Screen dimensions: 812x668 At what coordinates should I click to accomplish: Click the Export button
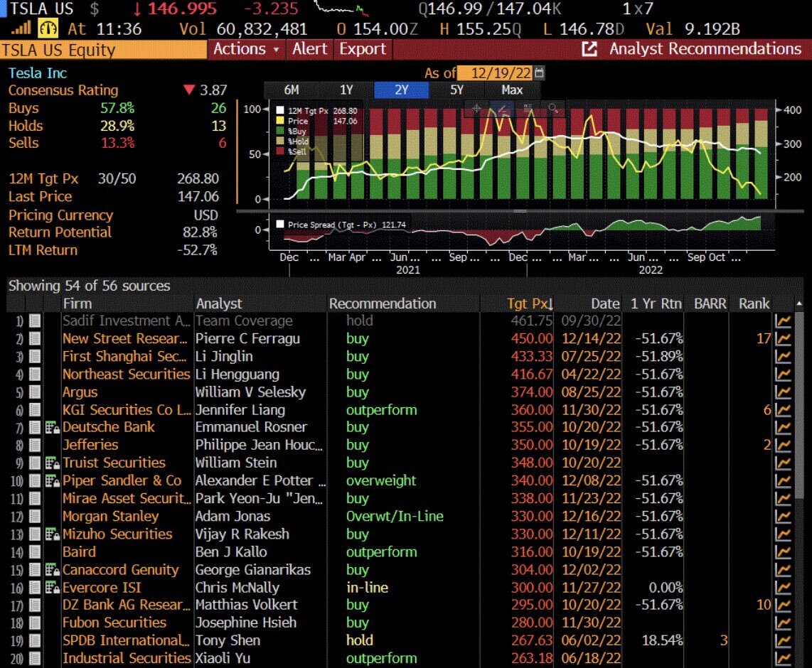362,49
